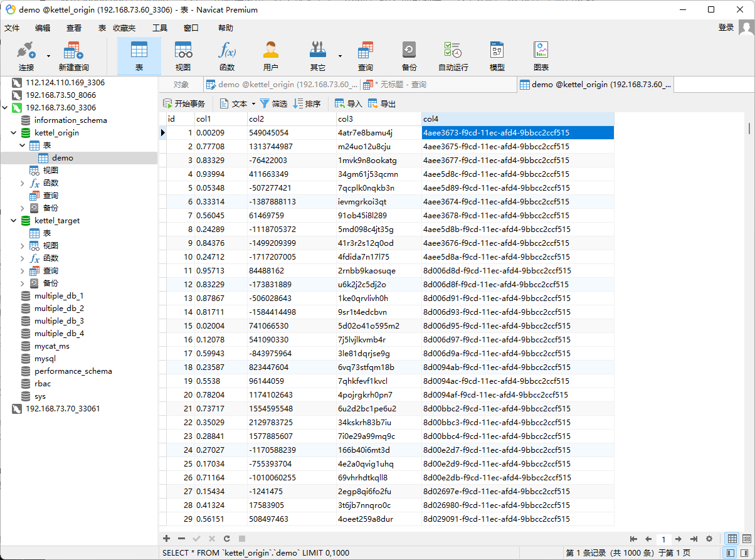The image size is (755, 560).
Task: Collapse the kettel_origin database tree node
Action: pyautogui.click(x=13, y=133)
